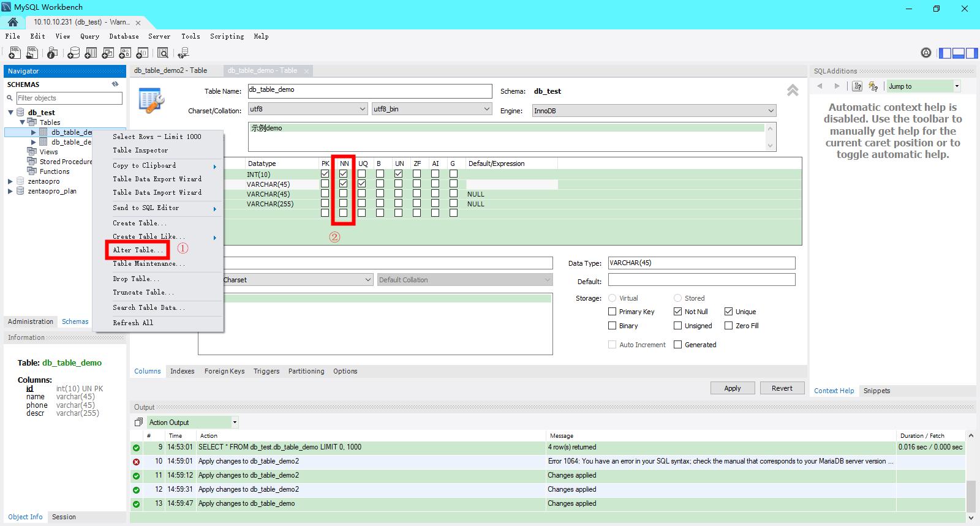Open the utf8 charset dropdown

[308, 109]
